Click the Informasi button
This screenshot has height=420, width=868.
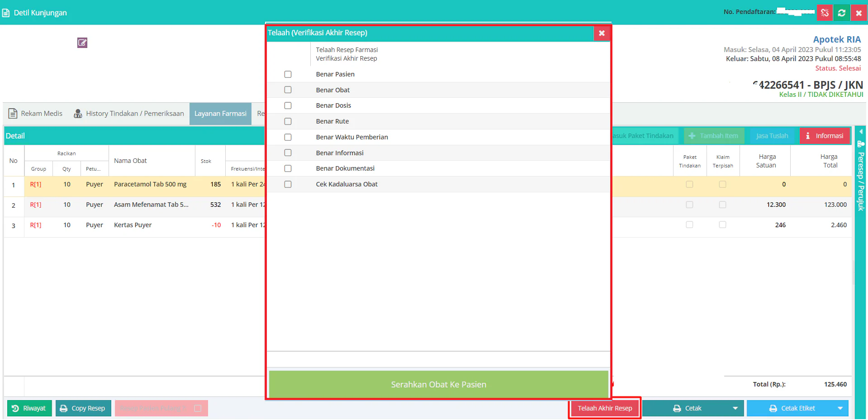825,136
